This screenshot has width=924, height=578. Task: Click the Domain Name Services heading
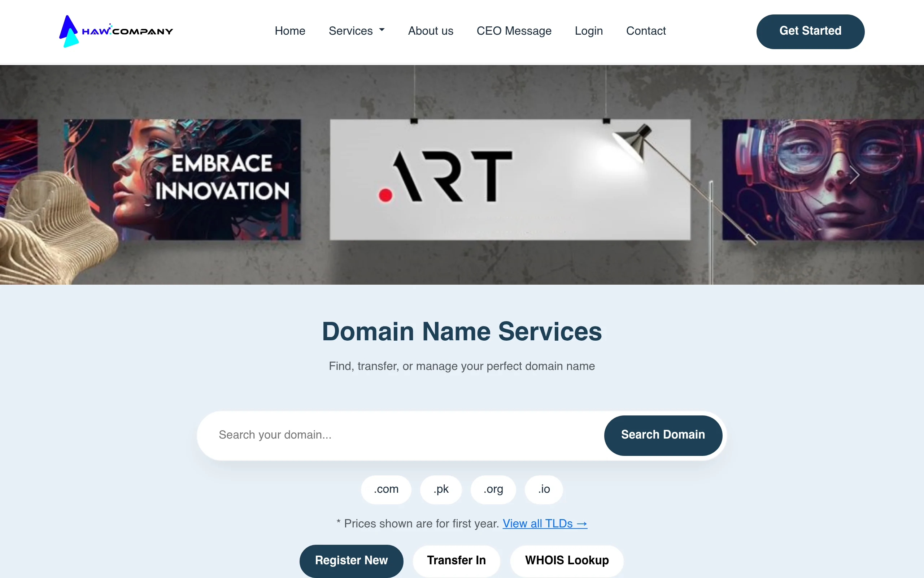pos(462,331)
